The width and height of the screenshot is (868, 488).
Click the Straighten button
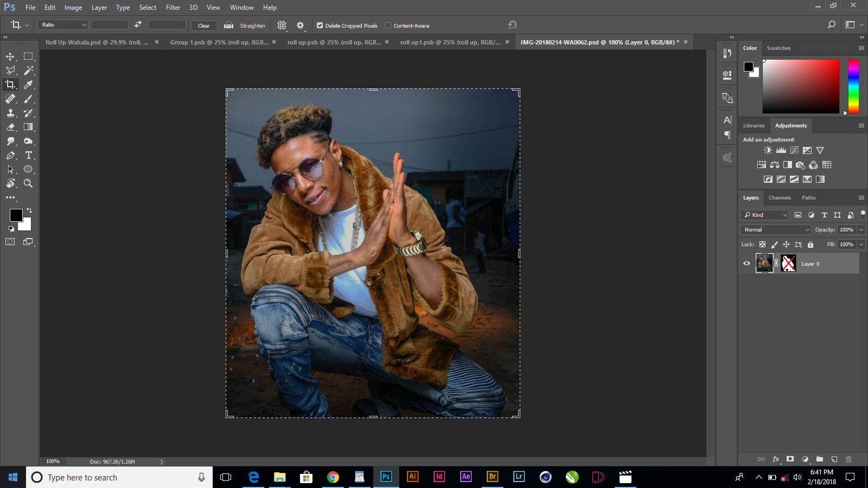pyautogui.click(x=252, y=25)
